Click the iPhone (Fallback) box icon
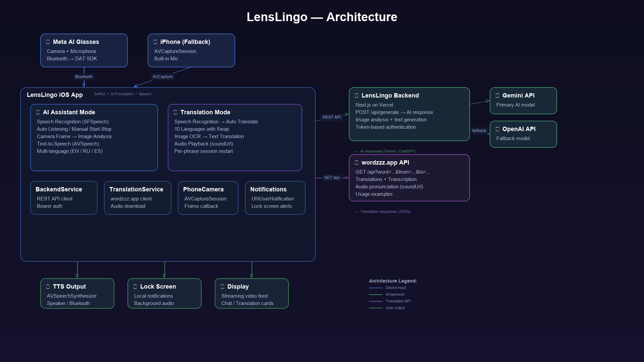Image resolution: width=644 pixels, height=362 pixels. click(x=155, y=42)
